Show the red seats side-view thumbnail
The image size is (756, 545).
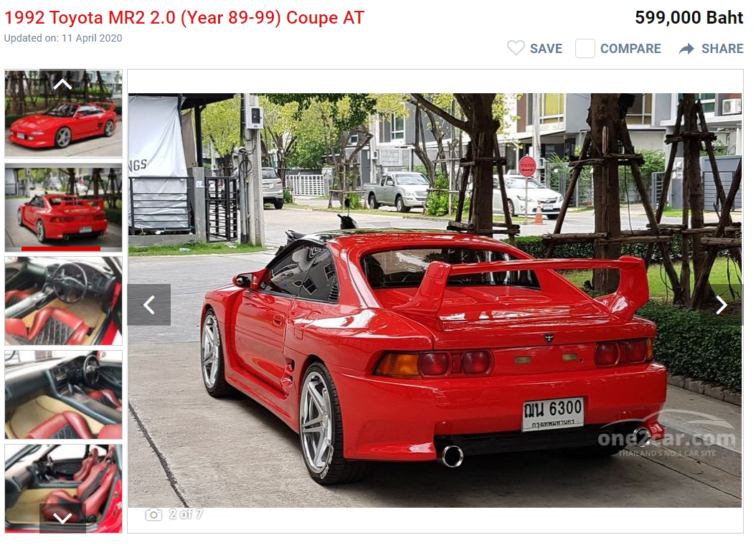click(63, 488)
